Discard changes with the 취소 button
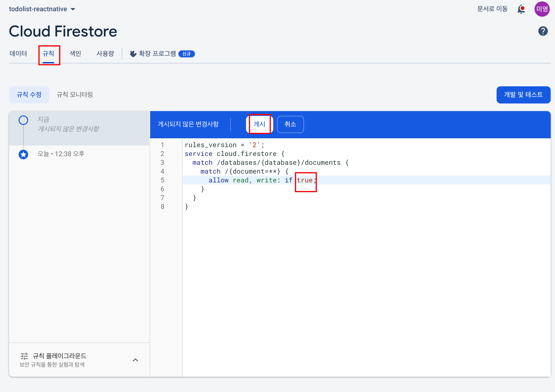Viewport: 555px width, 392px height. [290, 124]
